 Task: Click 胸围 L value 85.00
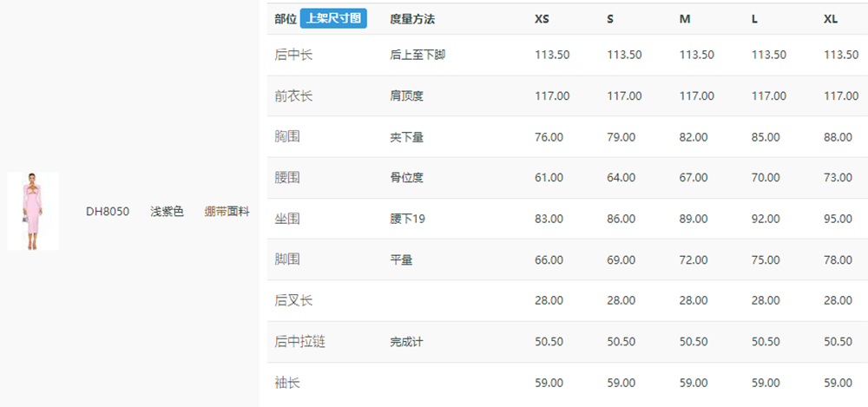point(766,137)
